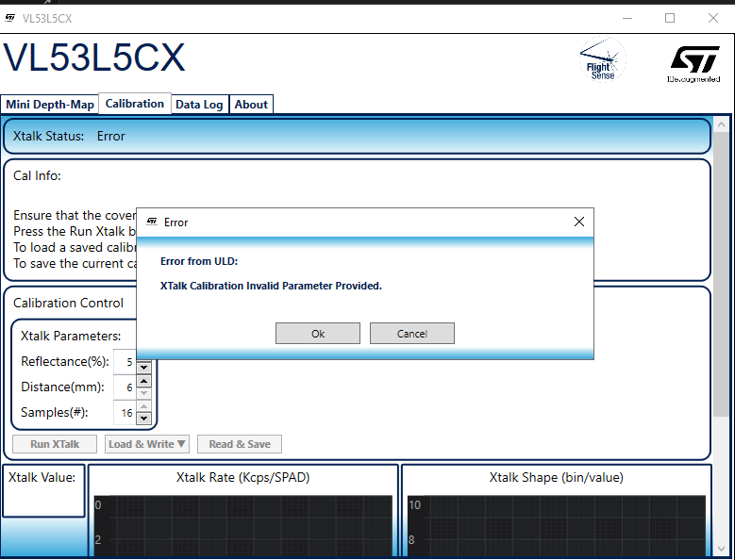Click the ST icon in main title bar

pos(9,18)
